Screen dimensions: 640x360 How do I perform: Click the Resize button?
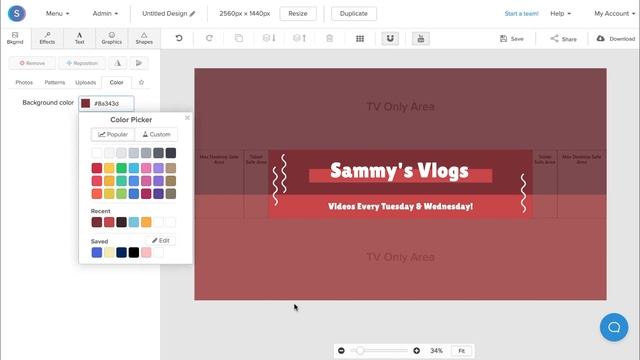tap(298, 13)
